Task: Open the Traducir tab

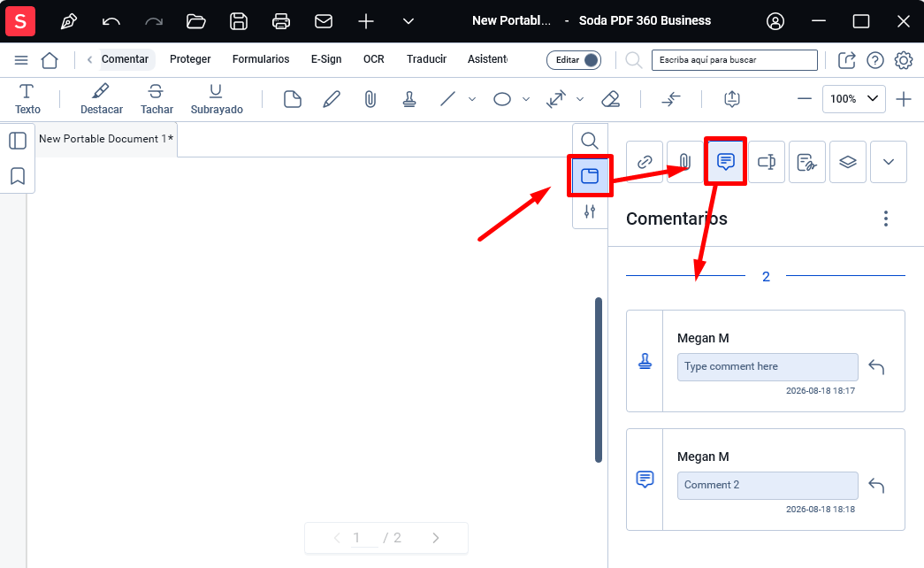Action: (427, 59)
